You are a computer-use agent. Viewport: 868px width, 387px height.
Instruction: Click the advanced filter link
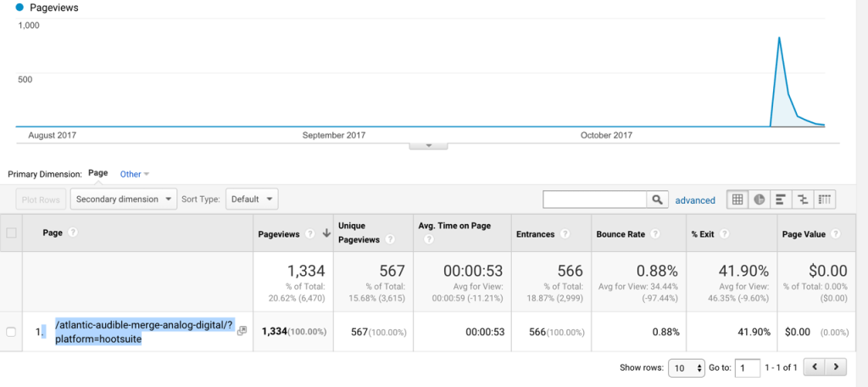point(695,200)
